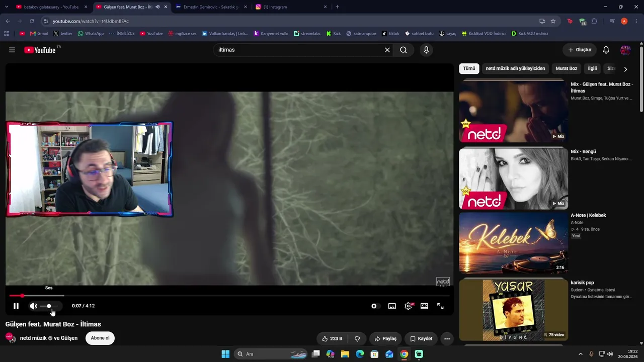Open the streamlabs bookmark

(x=307, y=34)
